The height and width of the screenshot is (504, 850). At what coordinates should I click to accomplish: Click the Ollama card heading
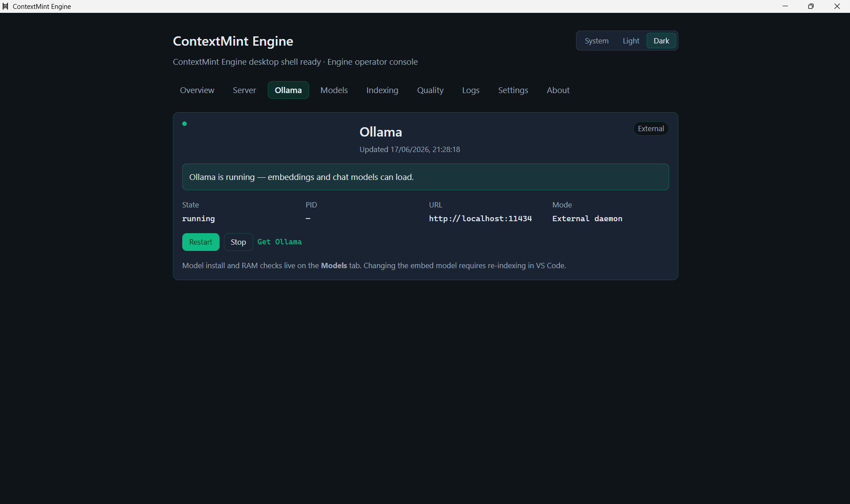380,132
